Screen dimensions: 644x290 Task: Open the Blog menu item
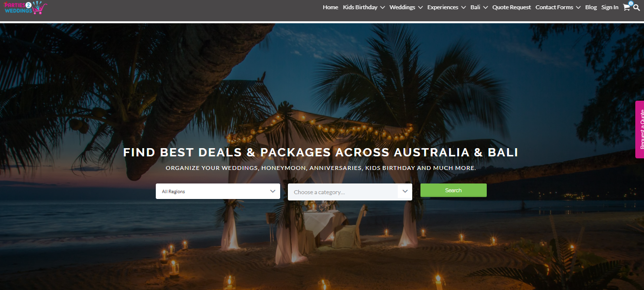pyautogui.click(x=591, y=7)
